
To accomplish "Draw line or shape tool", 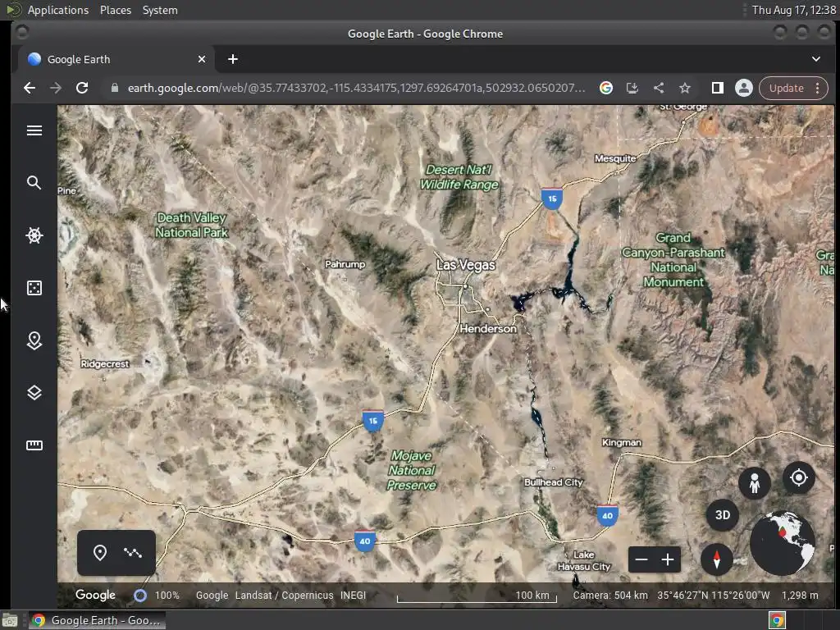I will (x=133, y=552).
